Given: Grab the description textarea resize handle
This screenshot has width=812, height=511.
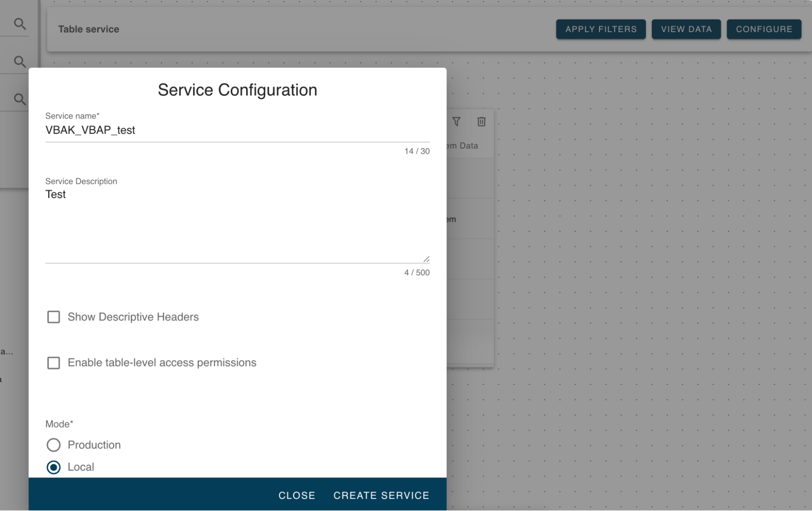Looking at the screenshot, I should coord(426,259).
